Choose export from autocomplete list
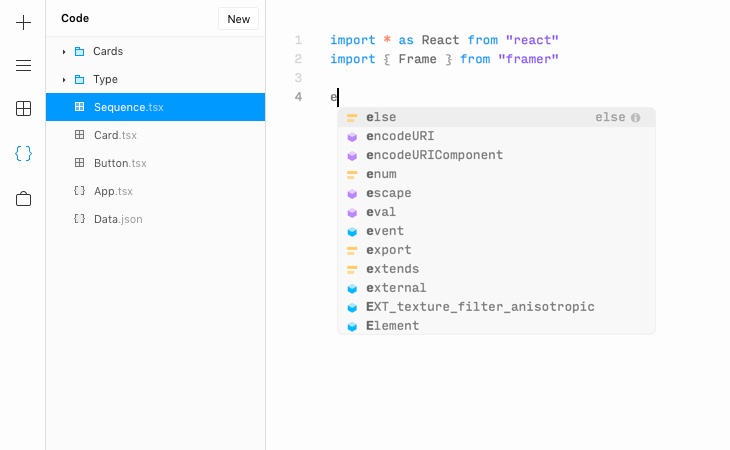730x450 pixels. (x=389, y=250)
